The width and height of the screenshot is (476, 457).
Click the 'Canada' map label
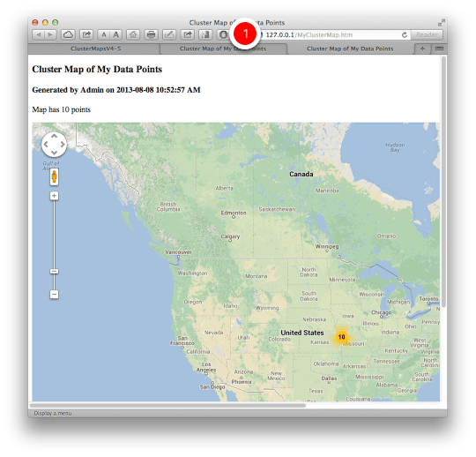tap(301, 174)
